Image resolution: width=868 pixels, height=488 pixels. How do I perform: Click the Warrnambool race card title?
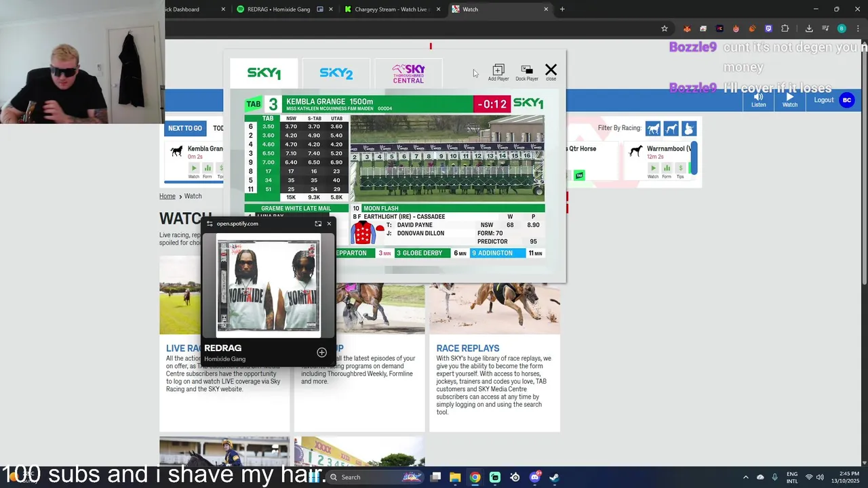tap(669, 149)
